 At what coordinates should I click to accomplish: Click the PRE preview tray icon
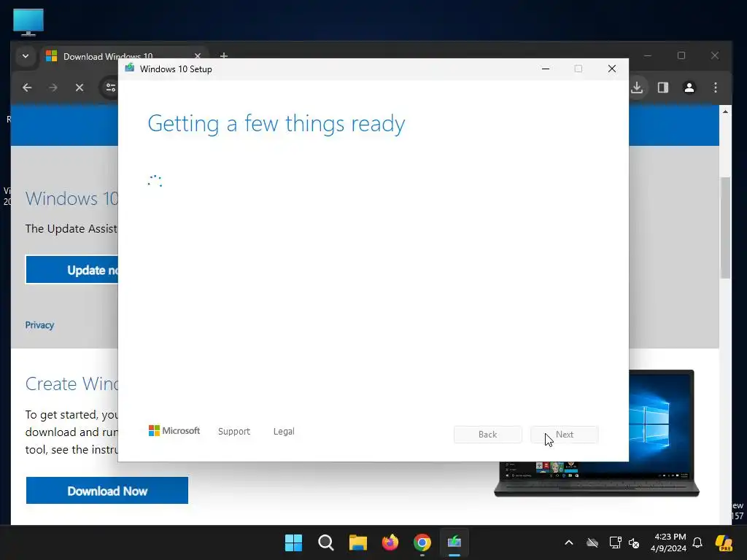[x=724, y=542]
